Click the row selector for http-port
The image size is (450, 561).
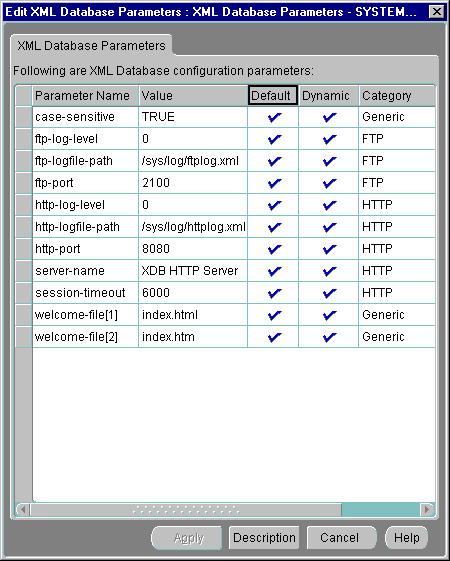coord(24,249)
